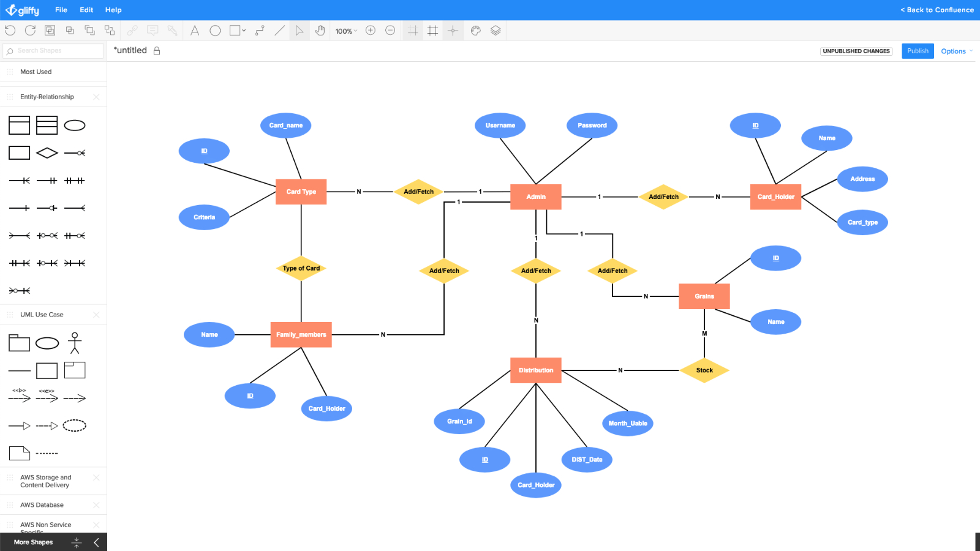The width and height of the screenshot is (980, 551).
Task: Open the Edit menu
Action: click(x=86, y=10)
